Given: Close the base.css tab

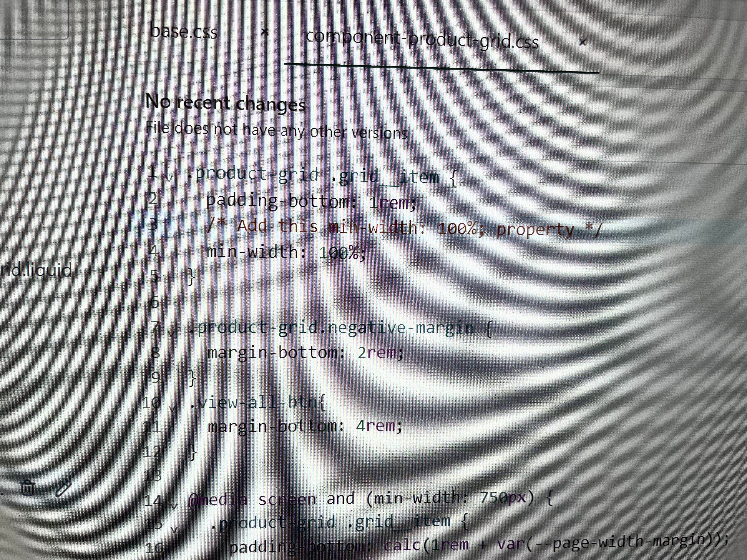Looking at the screenshot, I should click(265, 32).
